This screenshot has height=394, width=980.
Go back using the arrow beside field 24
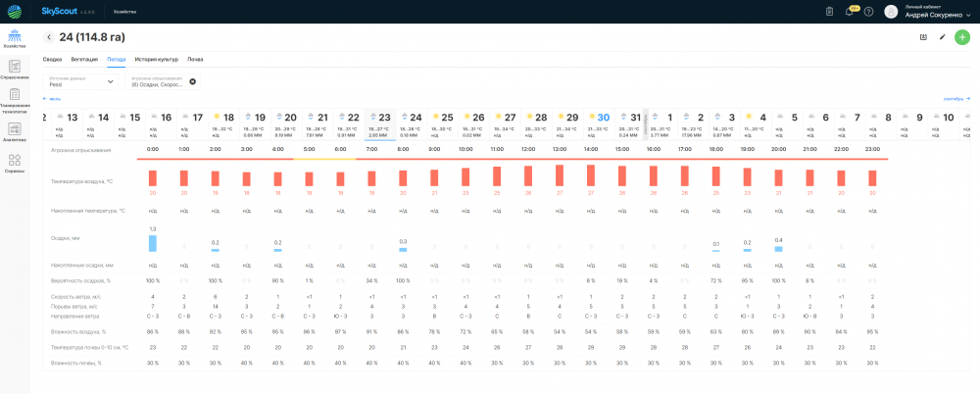pyautogui.click(x=49, y=37)
